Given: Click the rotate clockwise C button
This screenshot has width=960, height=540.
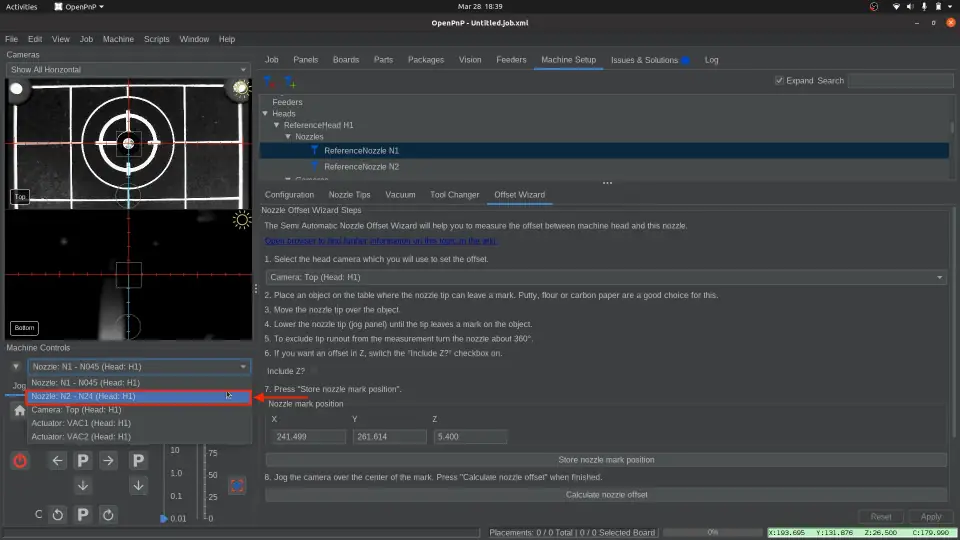Looking at the screenshot, I should tap(109, 514).
